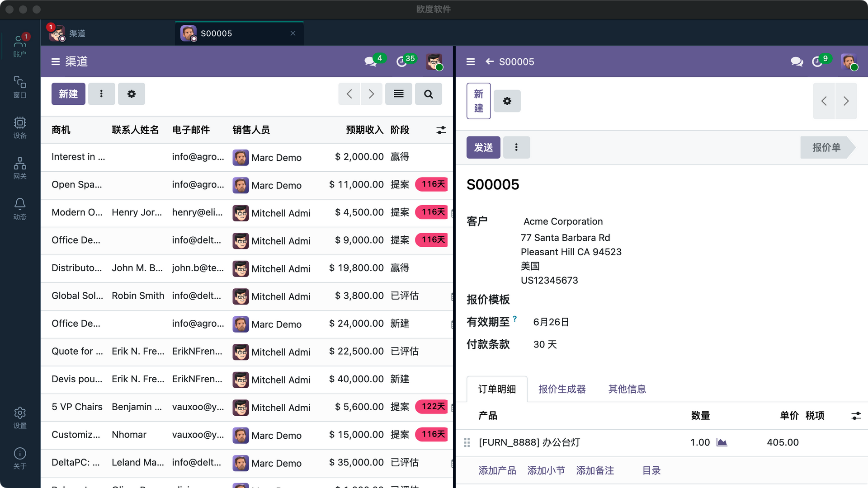
Task: Open DeltaPC: ... opportunity row
Action: [x=247, y=463]
